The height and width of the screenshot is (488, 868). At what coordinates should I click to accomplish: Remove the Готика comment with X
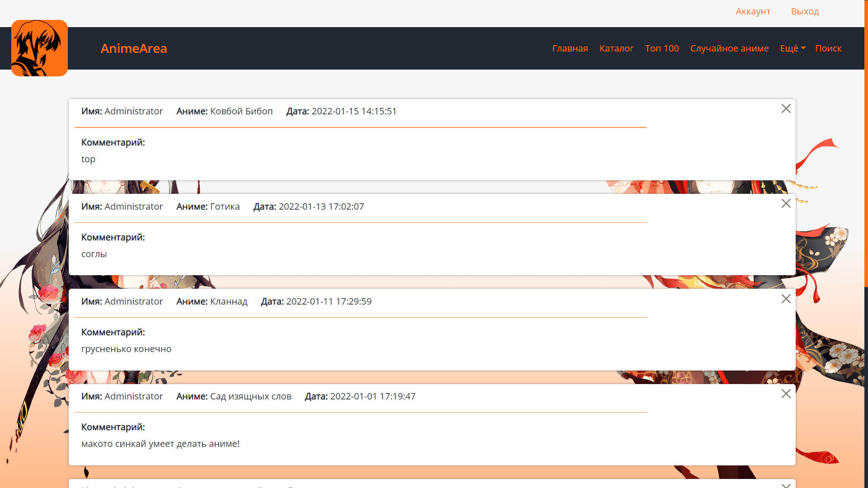coord(786,203)
